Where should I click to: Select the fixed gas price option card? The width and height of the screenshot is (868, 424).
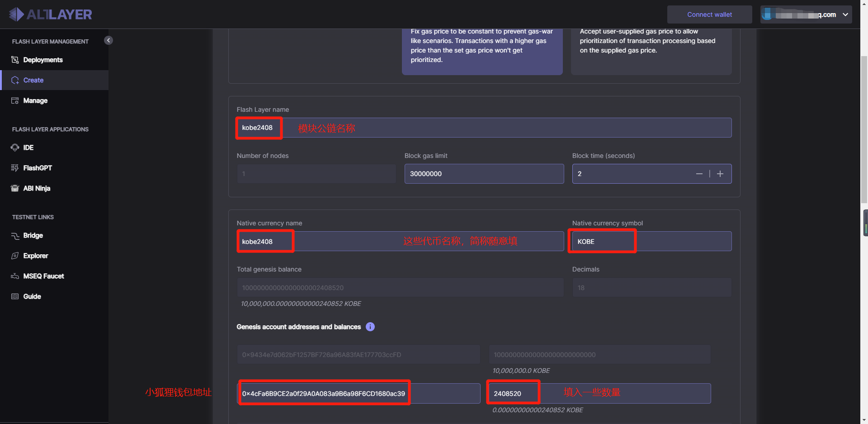(x=482, y=50)
